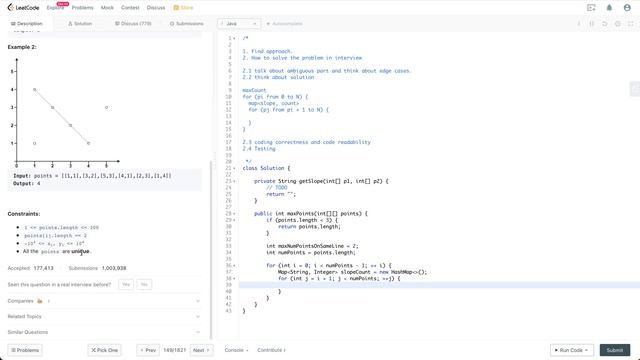The width and height of the screenshot is (640, 360).
Task: Expand the Similar Questions section
Action: point(104,332)
